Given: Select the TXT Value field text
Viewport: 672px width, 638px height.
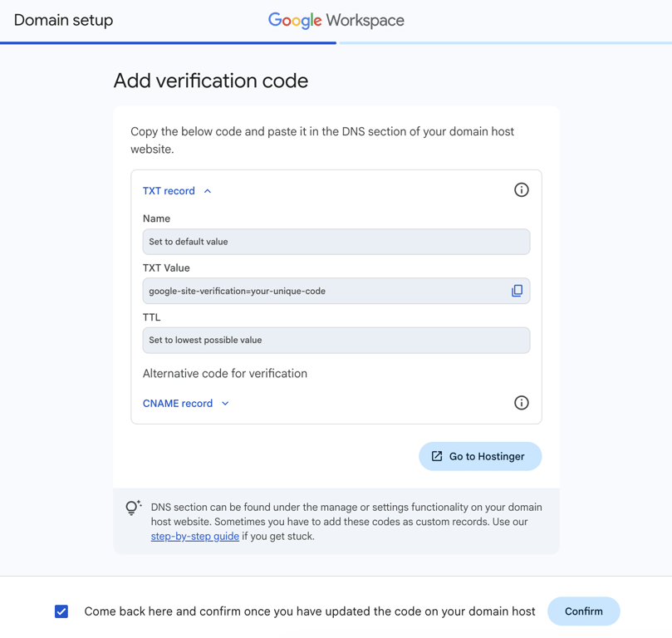Looking at the screenshot, I should [x=237, y=291].
